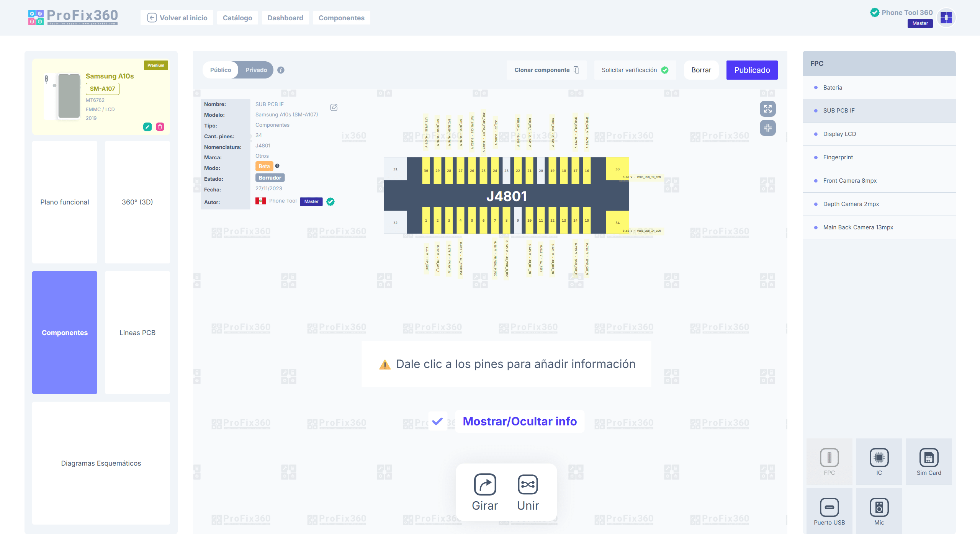980x551 pixels.
Task: Expand diagram with fullscreen arrows icon
Action: click(x=767, y=109)
